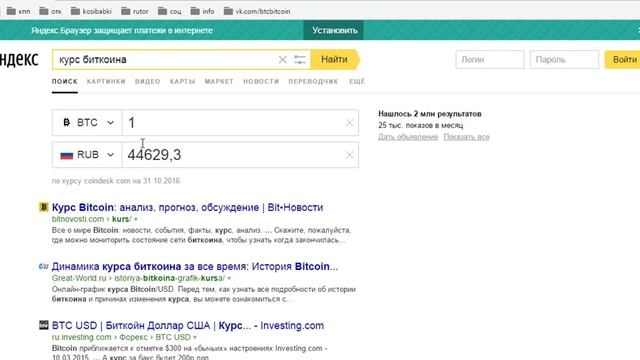Open the BTC currency dropdown

[x=87, y=122]
